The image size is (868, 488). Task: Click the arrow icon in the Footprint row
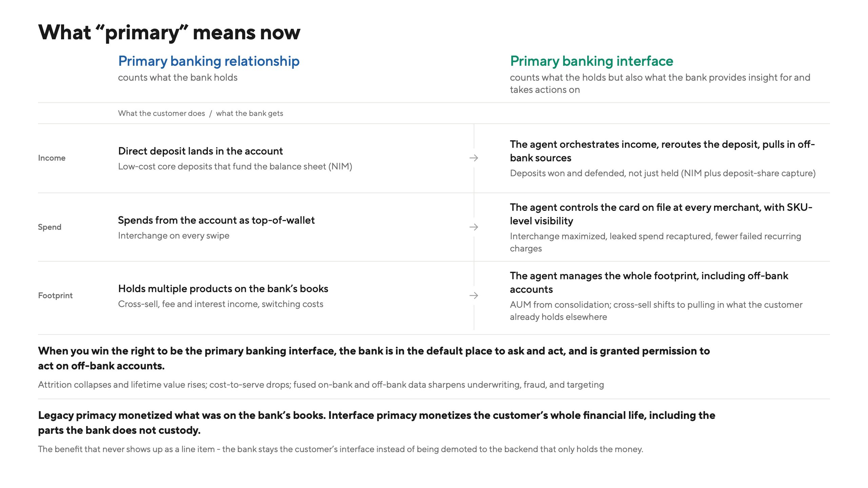click(x=474, y=296)
